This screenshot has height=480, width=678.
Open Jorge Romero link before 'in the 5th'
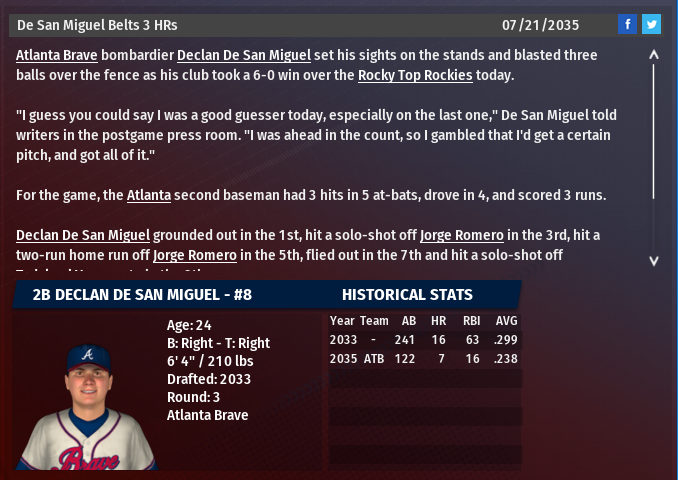coord(195,255)
